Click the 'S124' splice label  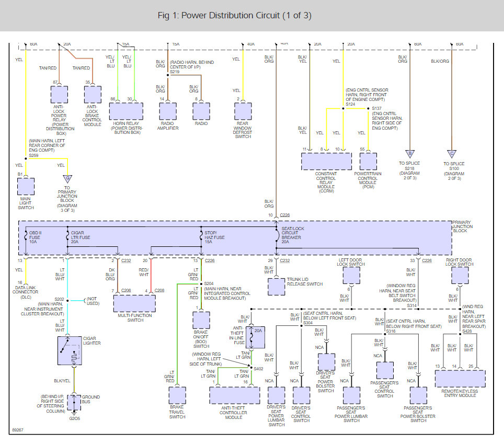coord(350,104)
